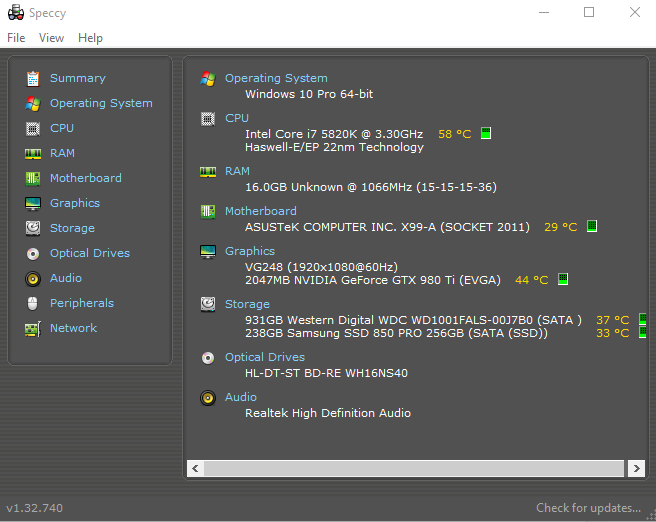Click the Graphics monitor icon in summary panel
The width and height of the screenshot is (656, 522).
pyautogui.click(x=208, y=252)
